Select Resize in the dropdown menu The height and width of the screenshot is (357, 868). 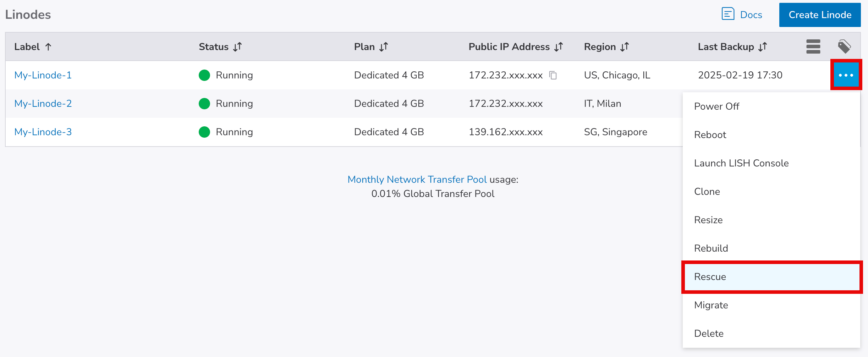coord(708,220)
